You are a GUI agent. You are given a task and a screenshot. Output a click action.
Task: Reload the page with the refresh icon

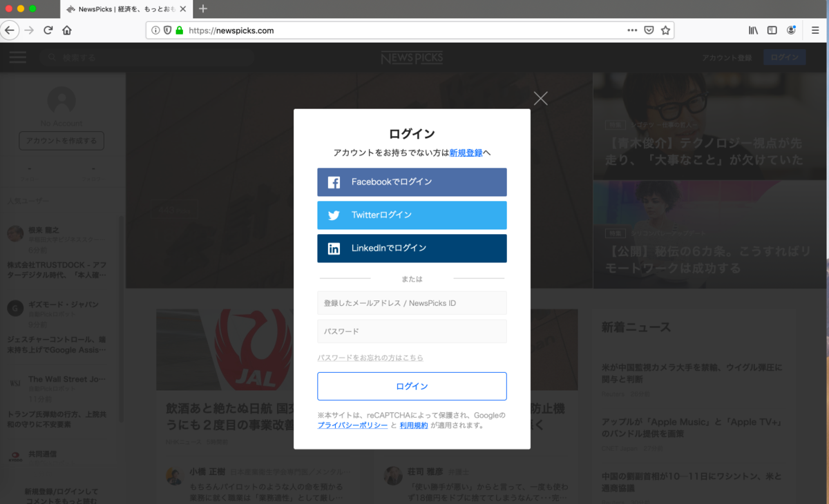48,30
